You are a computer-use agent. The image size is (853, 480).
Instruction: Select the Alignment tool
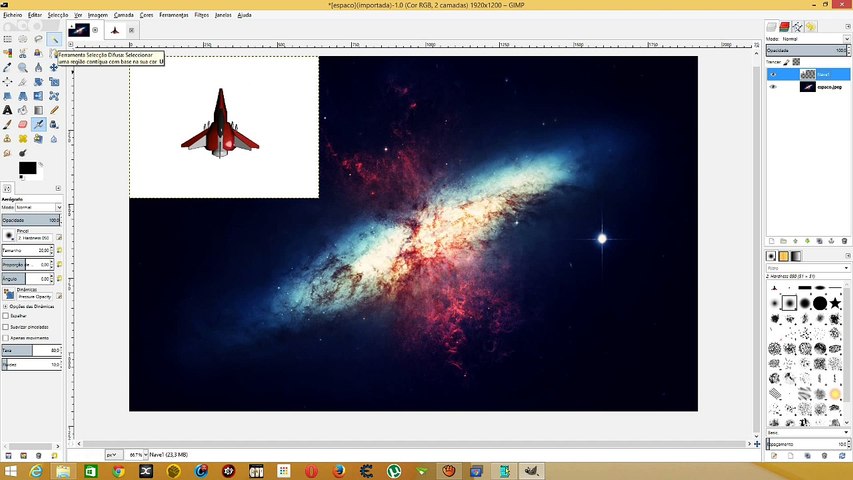tap(8, 82)
